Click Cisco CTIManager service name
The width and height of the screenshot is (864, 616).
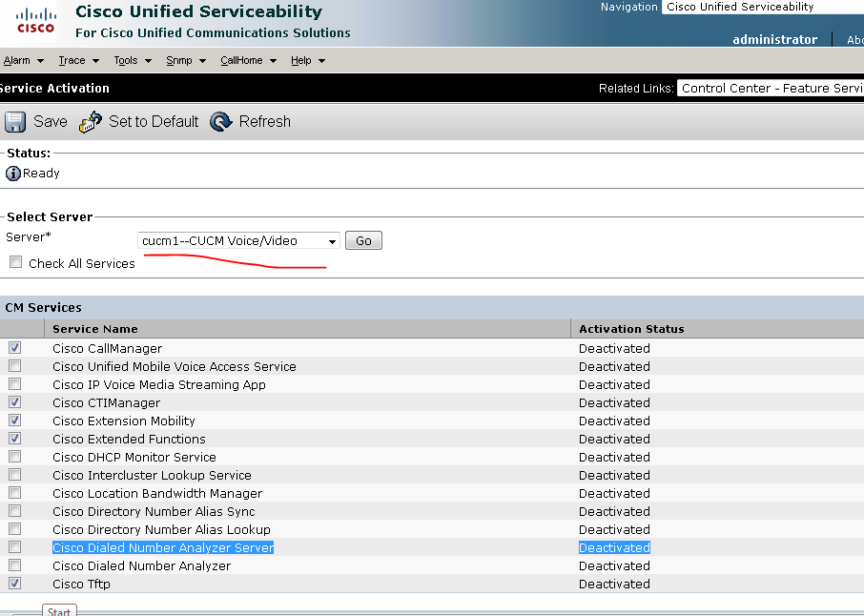pyautogui.click(x=107, y=403)
